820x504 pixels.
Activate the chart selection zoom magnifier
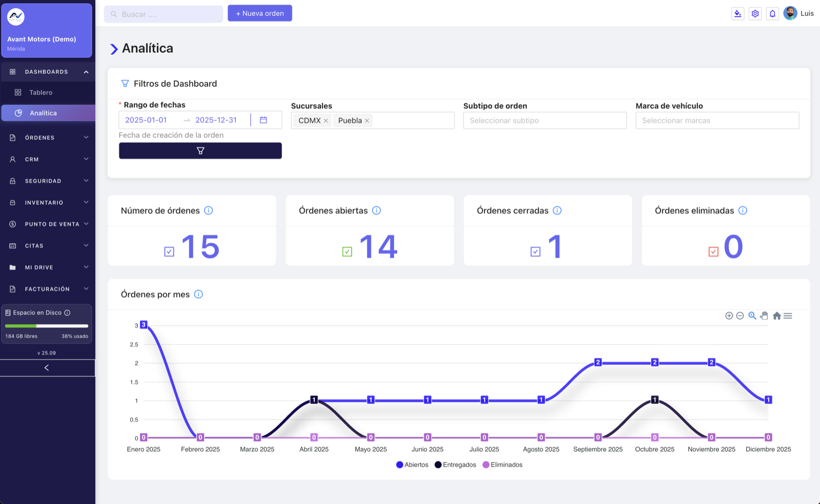click(x=752, y=316)
